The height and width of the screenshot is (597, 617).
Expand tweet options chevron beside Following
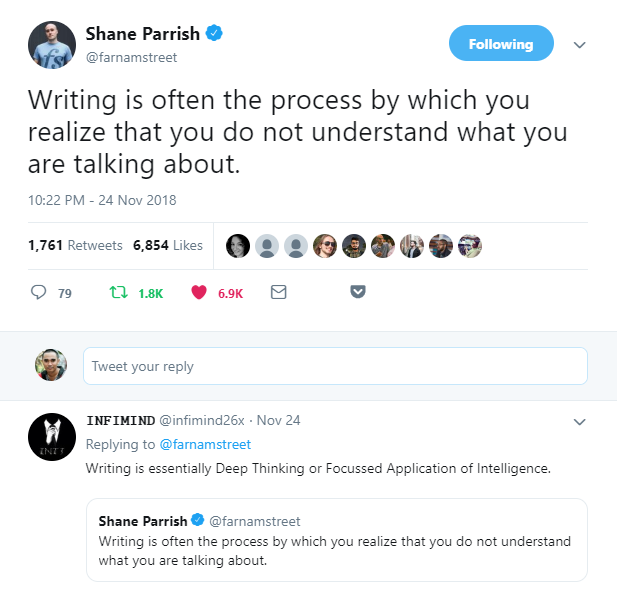[x=578, y=45]
